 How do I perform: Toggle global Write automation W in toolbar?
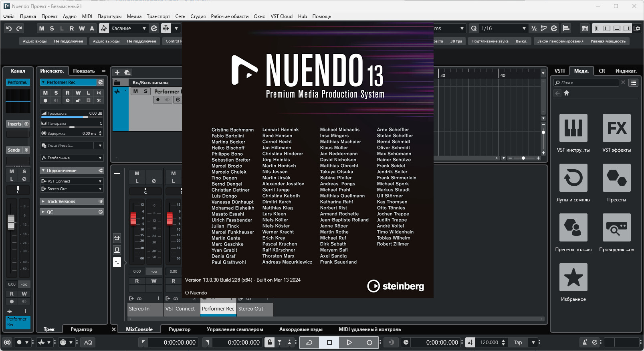click(x=82, y=28)
